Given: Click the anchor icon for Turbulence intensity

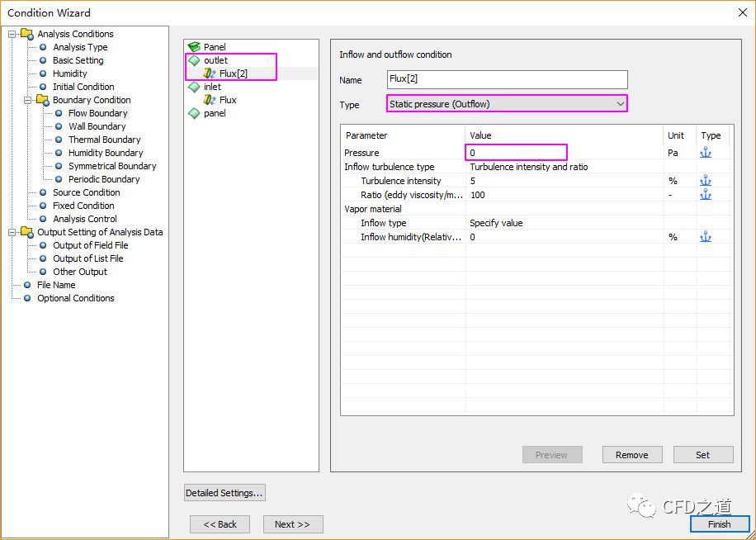Looking at the screenshot, I should point(706,182).
